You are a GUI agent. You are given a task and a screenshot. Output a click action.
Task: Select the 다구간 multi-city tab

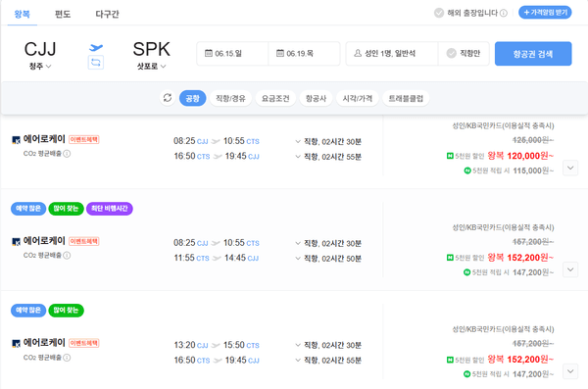[x=107, y=15]
